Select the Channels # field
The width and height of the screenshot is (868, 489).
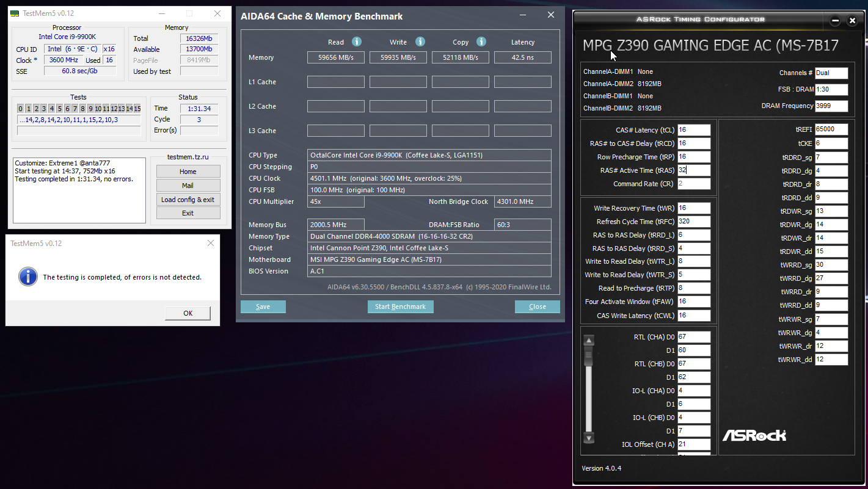pos(831,73)
